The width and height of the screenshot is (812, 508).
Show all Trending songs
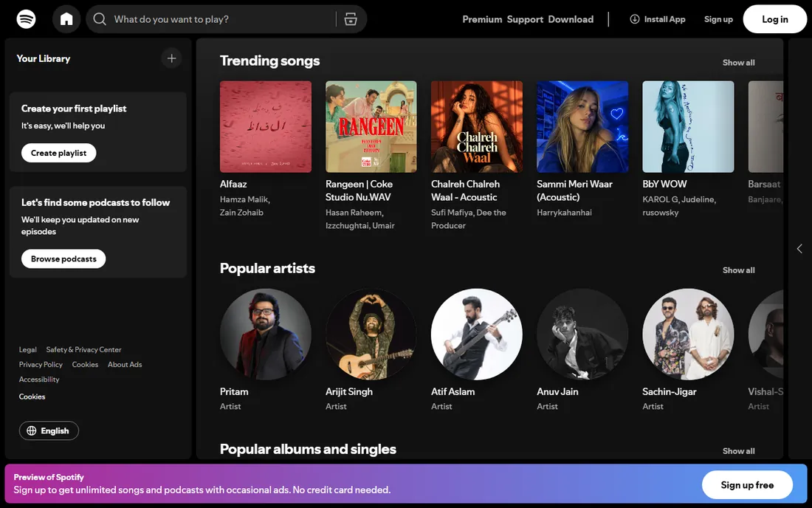click(738, 63)
